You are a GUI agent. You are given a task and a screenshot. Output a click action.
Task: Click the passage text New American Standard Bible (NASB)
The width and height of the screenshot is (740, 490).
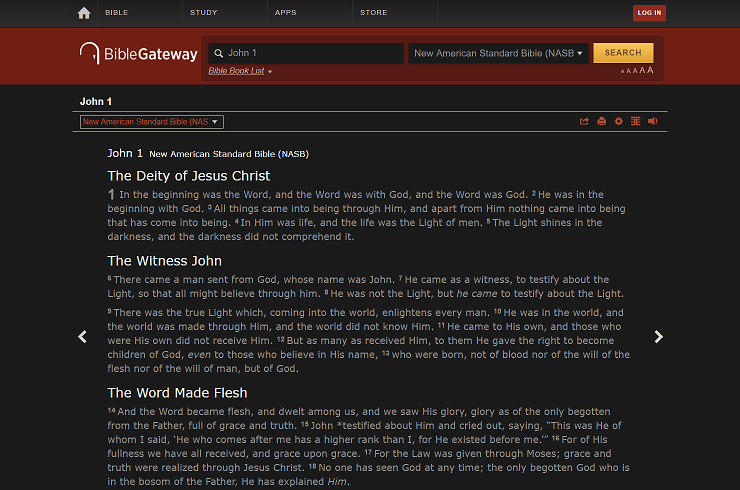[x=229, y=154]
